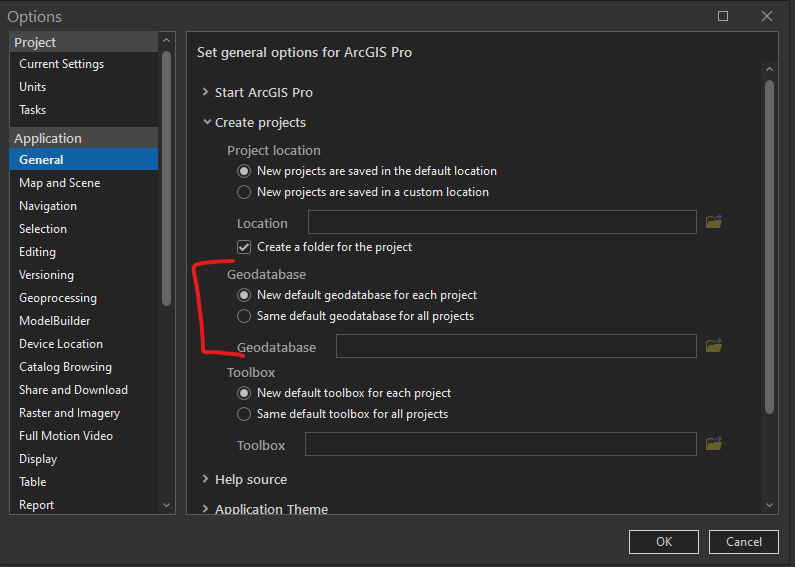
Task: Toggle Create a folder for the project
Action: click(x=244, y=247)
